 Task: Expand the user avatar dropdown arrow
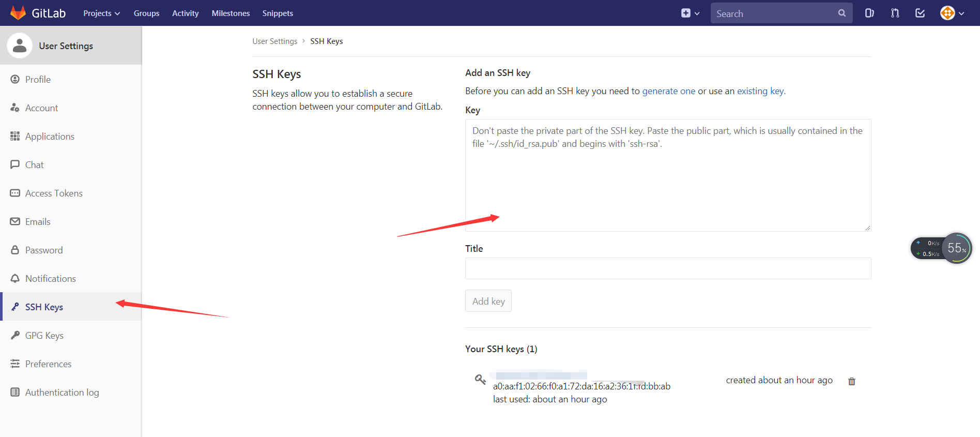tap(961, 14)
